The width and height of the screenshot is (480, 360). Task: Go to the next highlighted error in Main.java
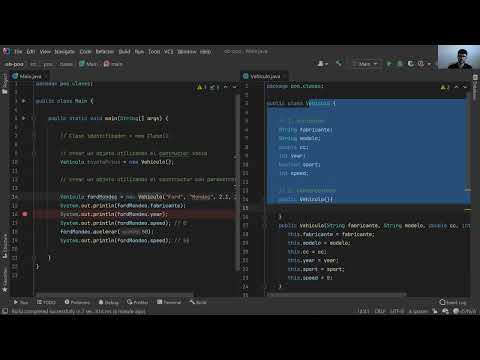pyautogui.click(x=234, y=87)
